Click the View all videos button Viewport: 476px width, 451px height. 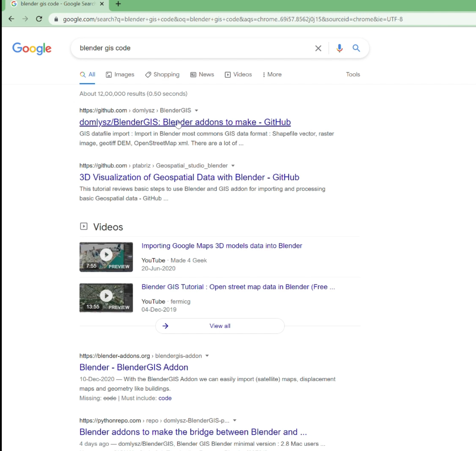point(220,326)
